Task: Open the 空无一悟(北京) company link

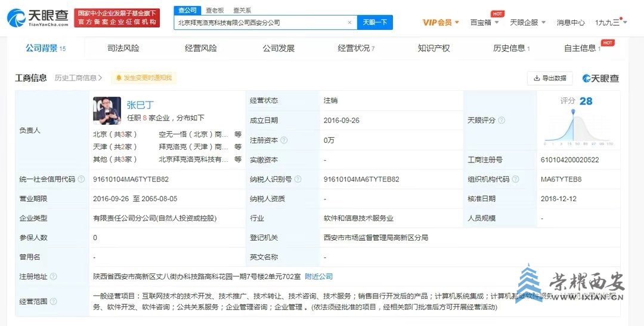Action: 193,134
